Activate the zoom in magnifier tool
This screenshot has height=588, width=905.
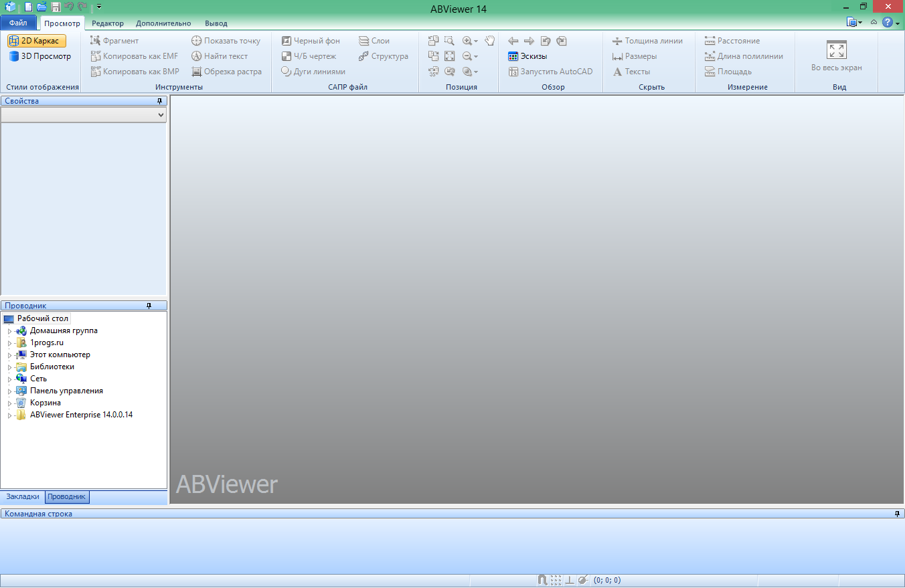(x=467, y=41)
